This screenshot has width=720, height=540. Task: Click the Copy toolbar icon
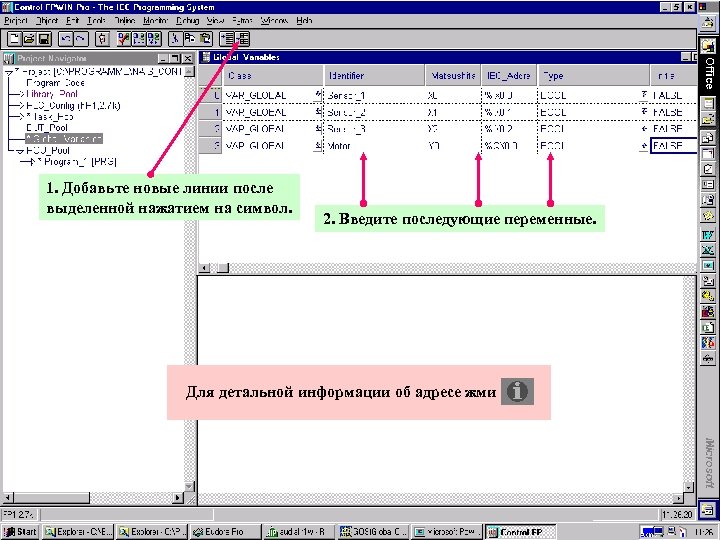[x=190, y=39]
